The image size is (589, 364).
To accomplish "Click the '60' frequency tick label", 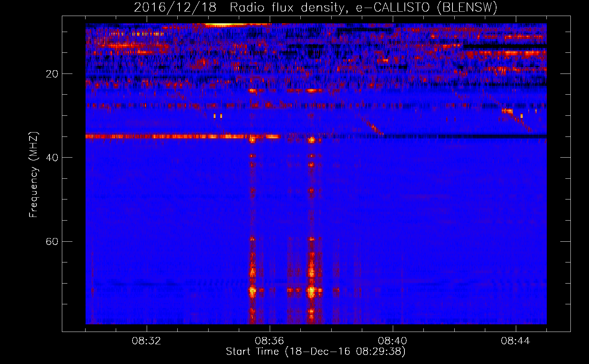I will point(52,241).
